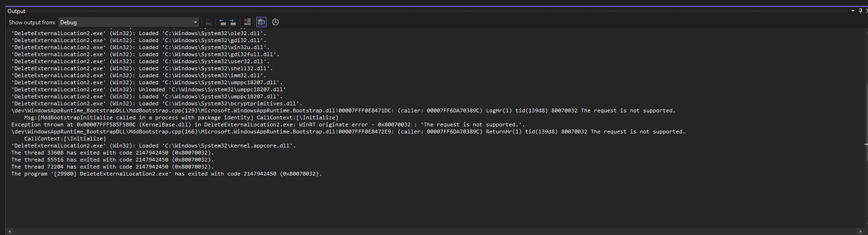The image size is (868, 235).
Task: Open the 'Show output from' Debug dropdown
Action: tap(129, 22)
